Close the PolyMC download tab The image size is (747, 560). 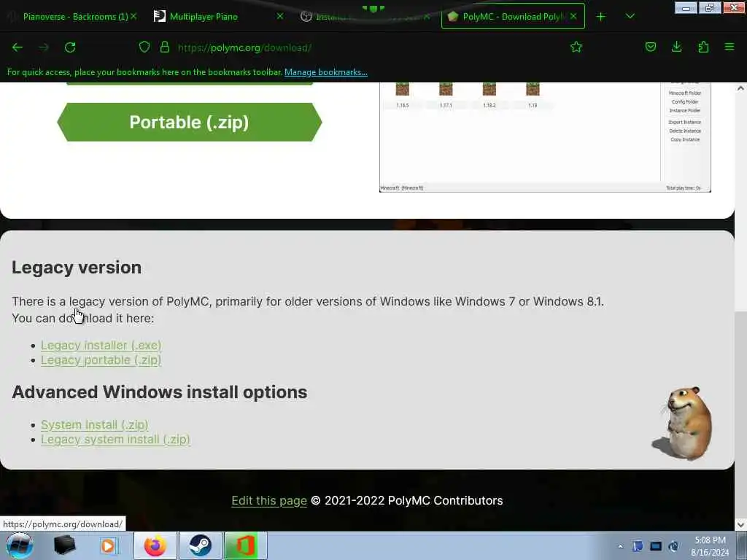573,16
